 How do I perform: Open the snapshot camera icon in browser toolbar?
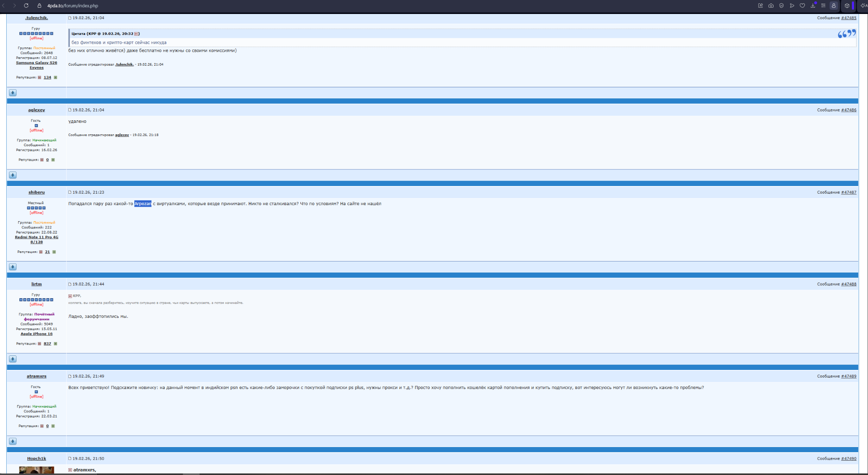[771, 6]
